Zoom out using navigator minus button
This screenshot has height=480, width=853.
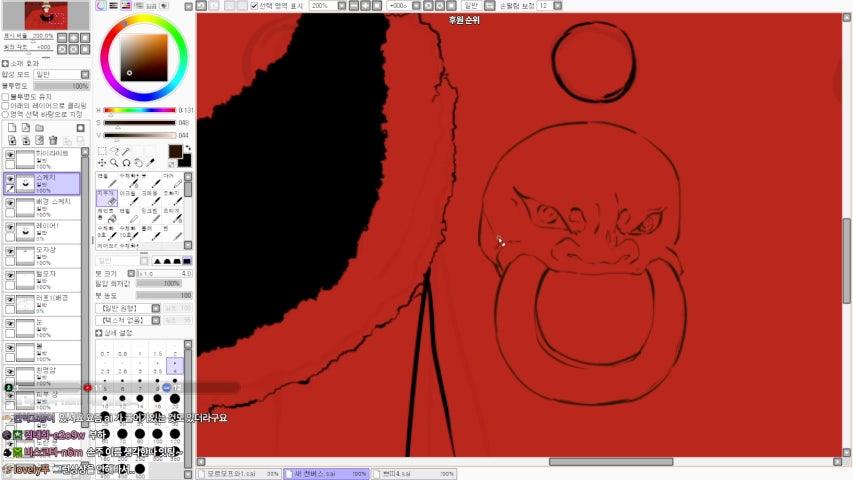62,38
